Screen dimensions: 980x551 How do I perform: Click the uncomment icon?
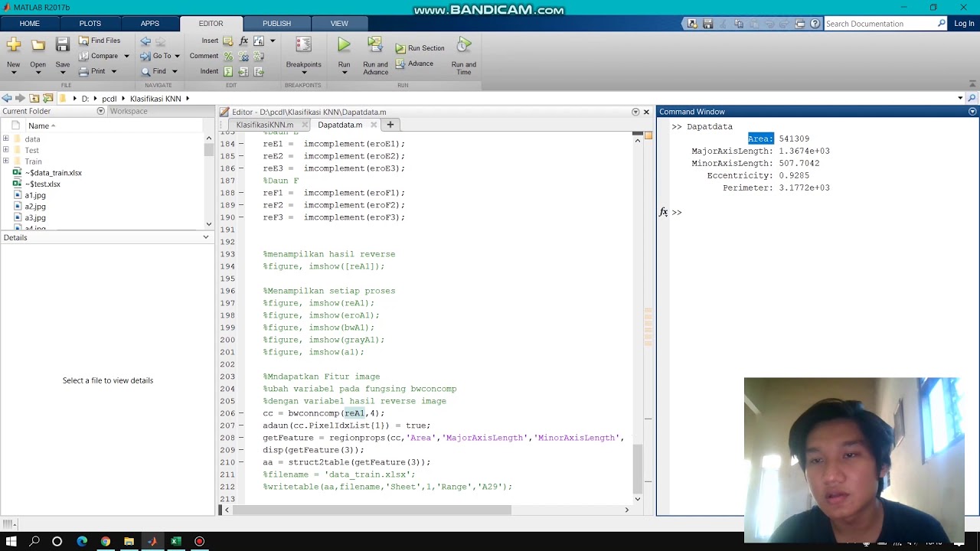point(243,56)
